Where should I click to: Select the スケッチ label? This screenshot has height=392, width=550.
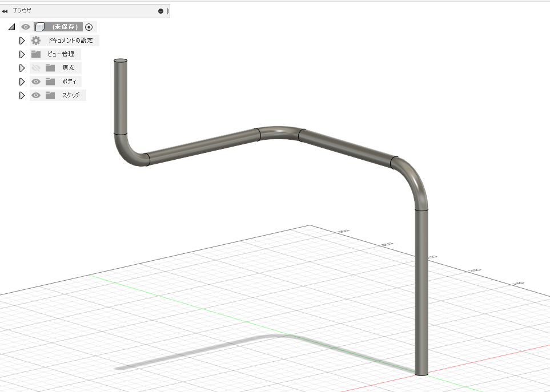[x=71, y=95]
